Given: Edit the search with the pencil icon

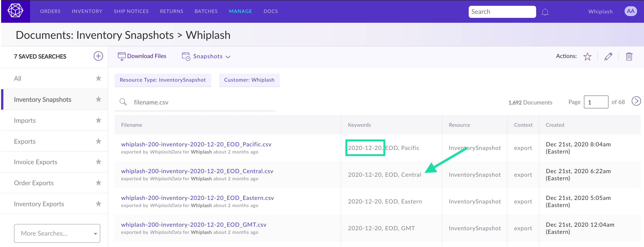Looking at the screenshot, I should [x=608, y=56].
